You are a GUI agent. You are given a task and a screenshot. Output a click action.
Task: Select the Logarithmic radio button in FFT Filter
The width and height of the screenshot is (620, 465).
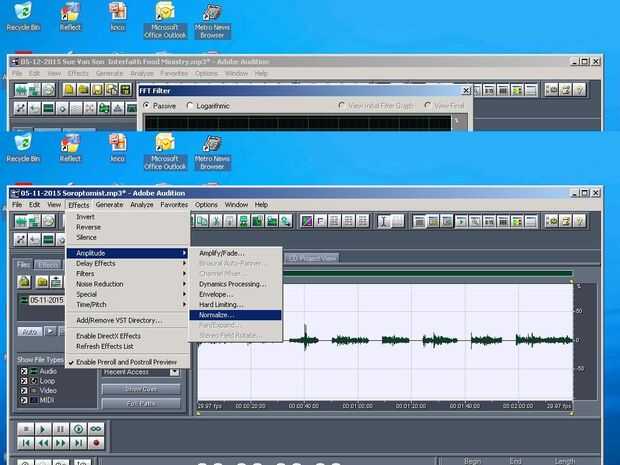(x=190, y=106)
